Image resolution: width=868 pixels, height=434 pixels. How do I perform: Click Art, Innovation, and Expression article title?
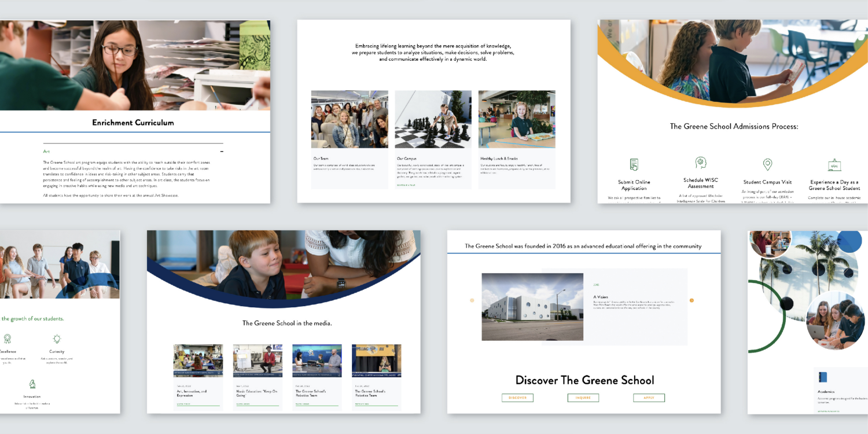[x=192, y=393]
